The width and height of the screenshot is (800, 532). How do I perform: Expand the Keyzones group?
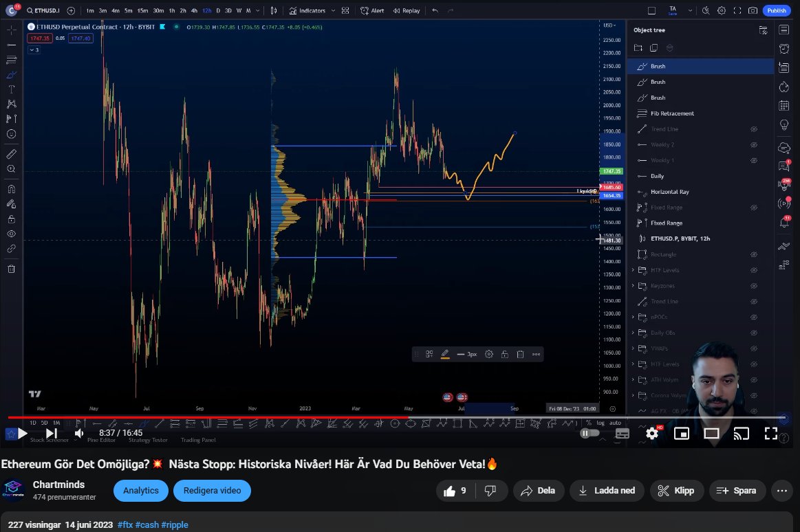(x=633, y=286)
